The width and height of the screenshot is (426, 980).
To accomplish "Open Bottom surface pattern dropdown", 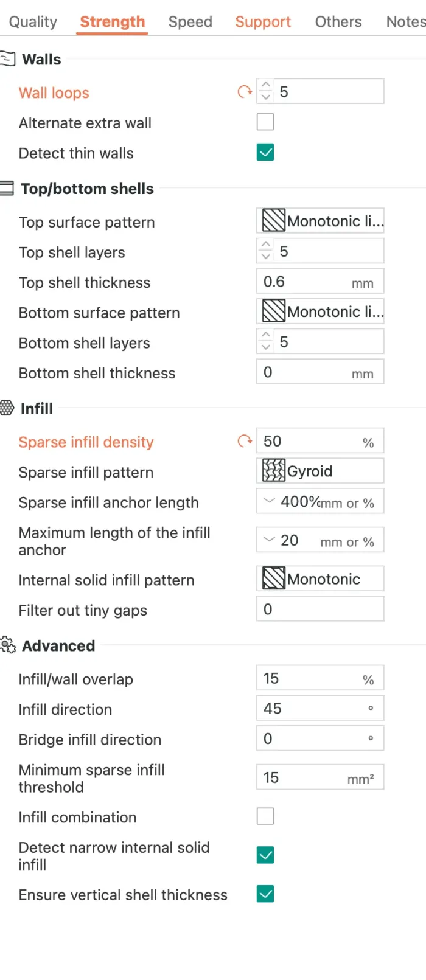I will (320, 311).
